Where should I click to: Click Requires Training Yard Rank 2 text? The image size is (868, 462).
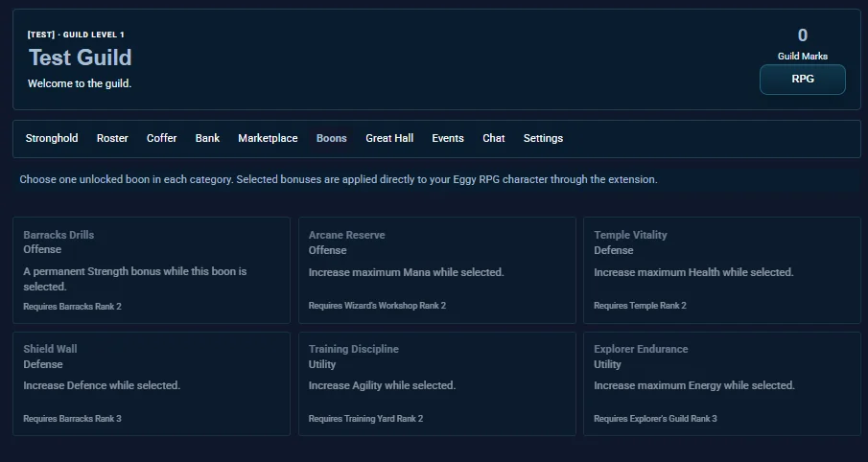point(366,418)
